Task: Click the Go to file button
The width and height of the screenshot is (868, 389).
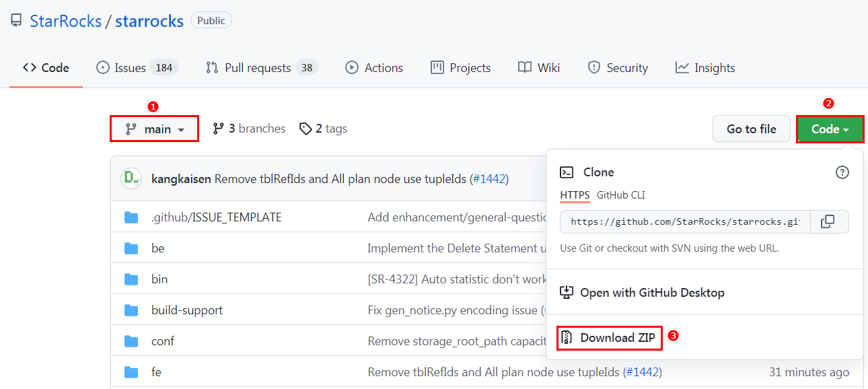Action: pos(752,129)
